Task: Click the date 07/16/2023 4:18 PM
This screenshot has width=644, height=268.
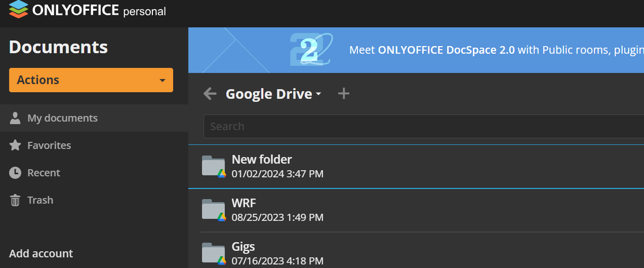Action: click(277, 261)
